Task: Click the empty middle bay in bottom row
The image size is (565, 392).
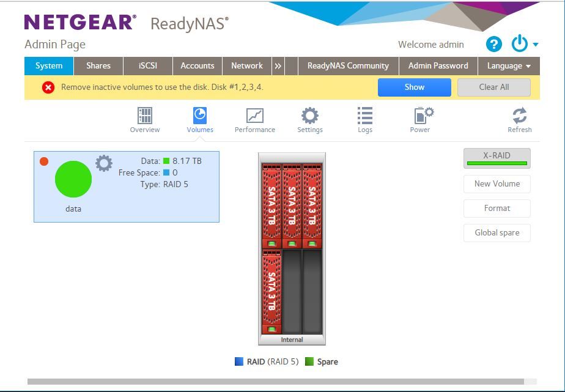Action: pyautogui.click(x=292, y=292)
